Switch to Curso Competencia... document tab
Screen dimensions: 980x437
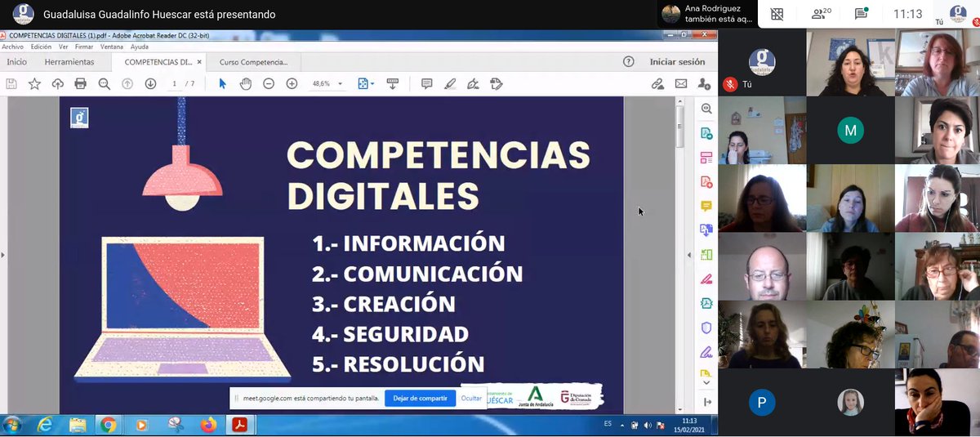[254, 61]
